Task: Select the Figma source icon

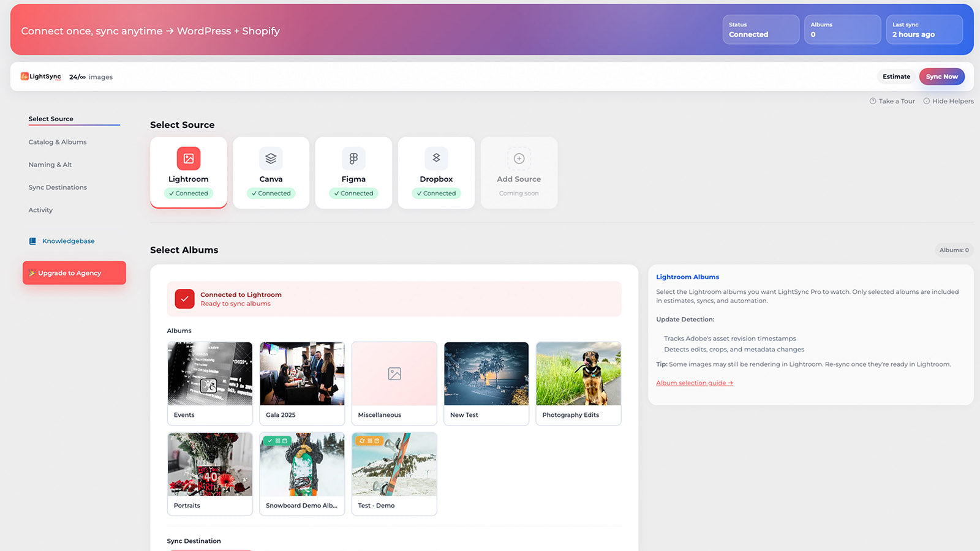Action: pyautogui.click(x=353, y=159)
